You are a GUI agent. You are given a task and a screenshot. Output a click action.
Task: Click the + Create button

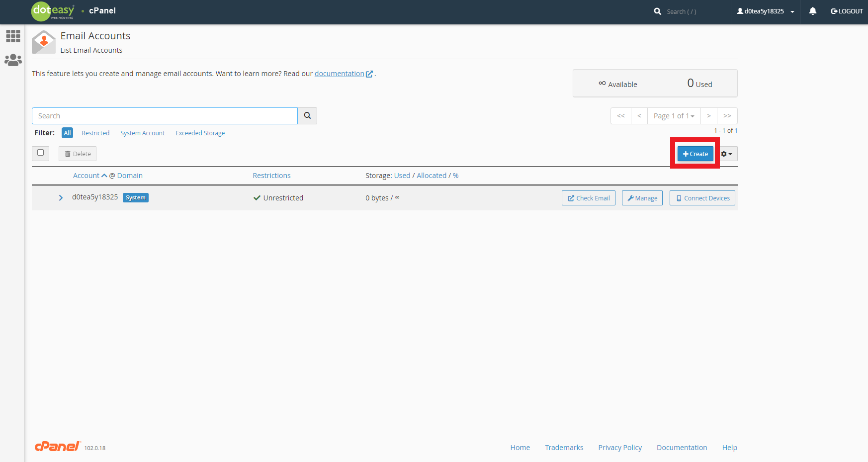coord(695,154)
